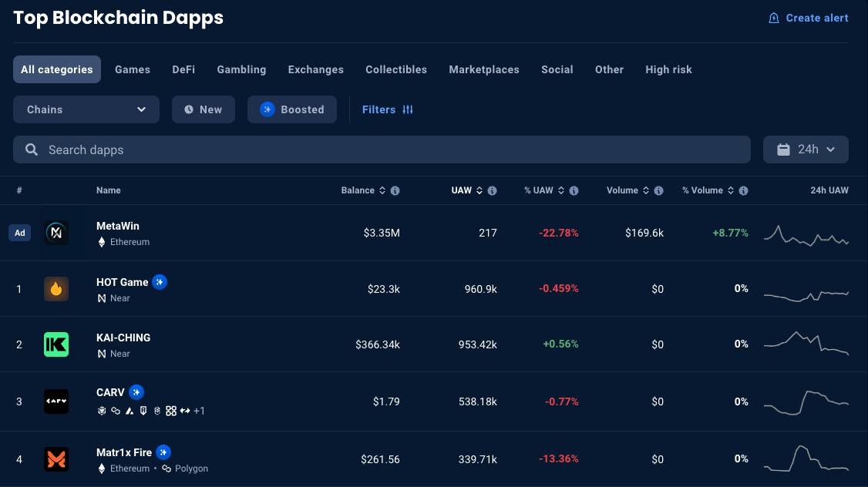
Task: Open CARV dapp page
Action: [x=110, y=392]
